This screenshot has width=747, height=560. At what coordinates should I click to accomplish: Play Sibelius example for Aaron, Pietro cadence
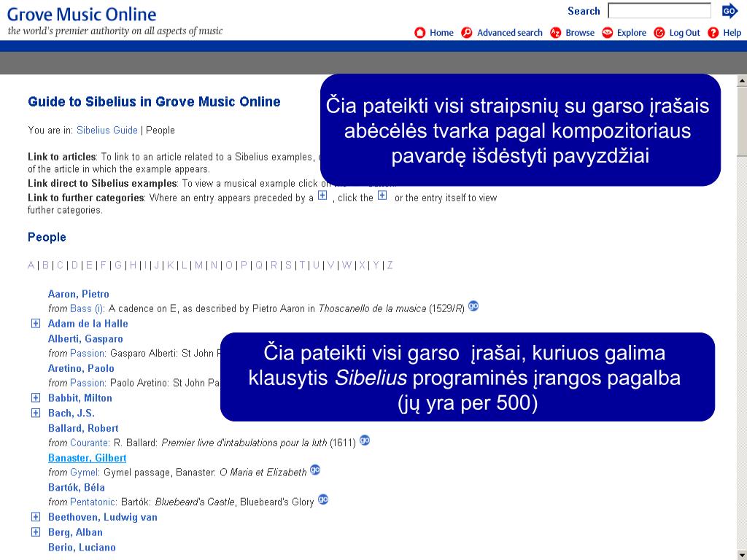[x=473, y=306]
